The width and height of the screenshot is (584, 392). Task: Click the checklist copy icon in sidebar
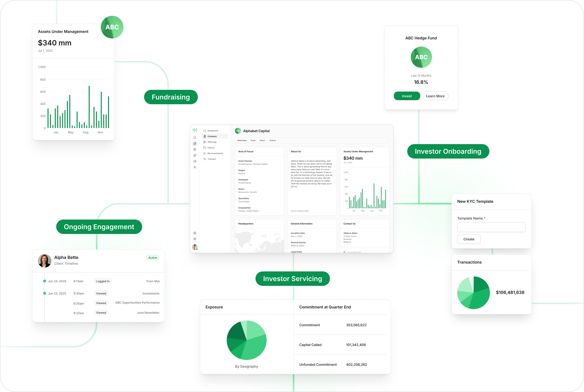point(195,155)
